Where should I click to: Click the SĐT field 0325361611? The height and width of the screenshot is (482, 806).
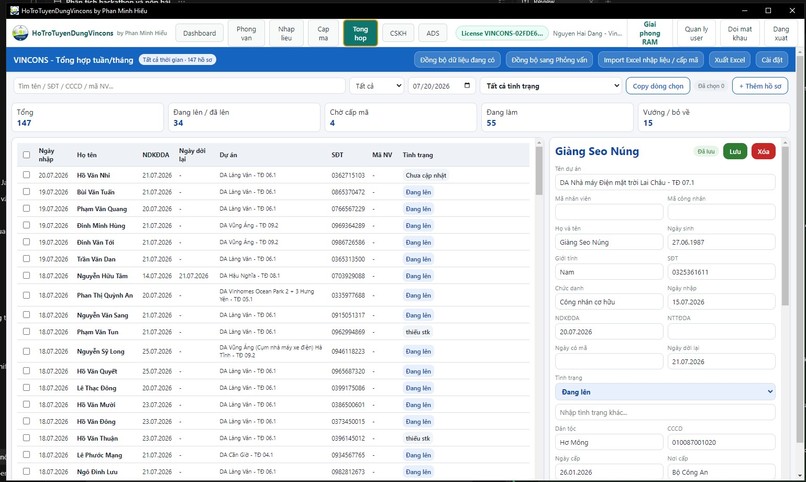[x=721, y=272]
